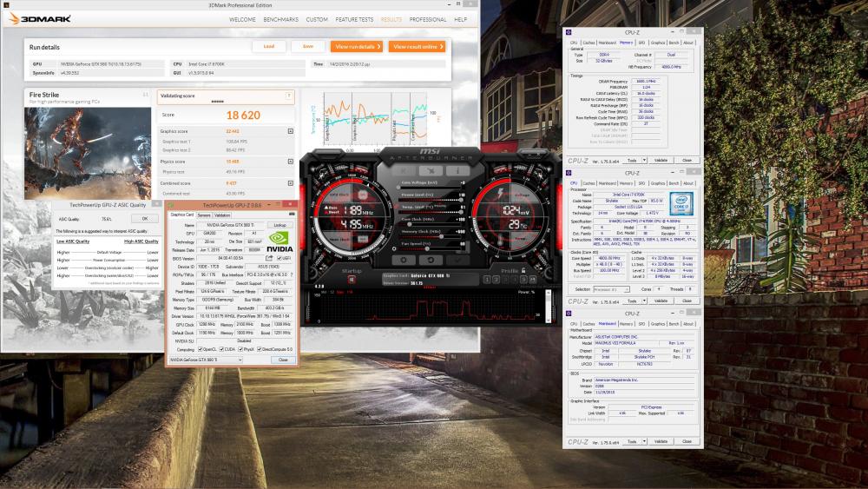868x489 pixels.
Task: Click Afterburner reset to defaults button
Action: [431, 260]
